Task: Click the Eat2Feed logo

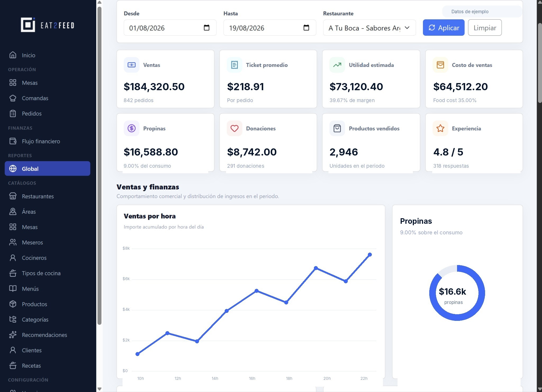Action: click(x=48, y=25)
